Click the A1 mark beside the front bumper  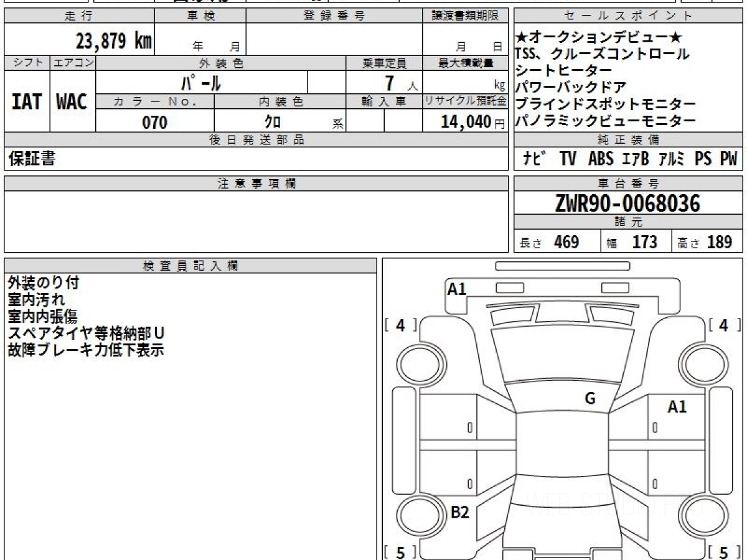pos(457,289)
